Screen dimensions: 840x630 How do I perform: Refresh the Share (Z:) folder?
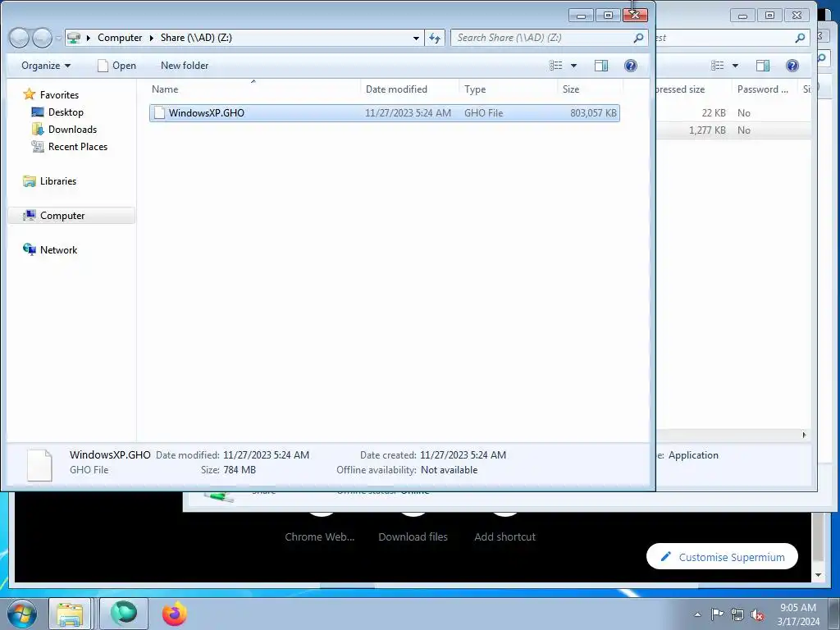click(x=435, y=38)
